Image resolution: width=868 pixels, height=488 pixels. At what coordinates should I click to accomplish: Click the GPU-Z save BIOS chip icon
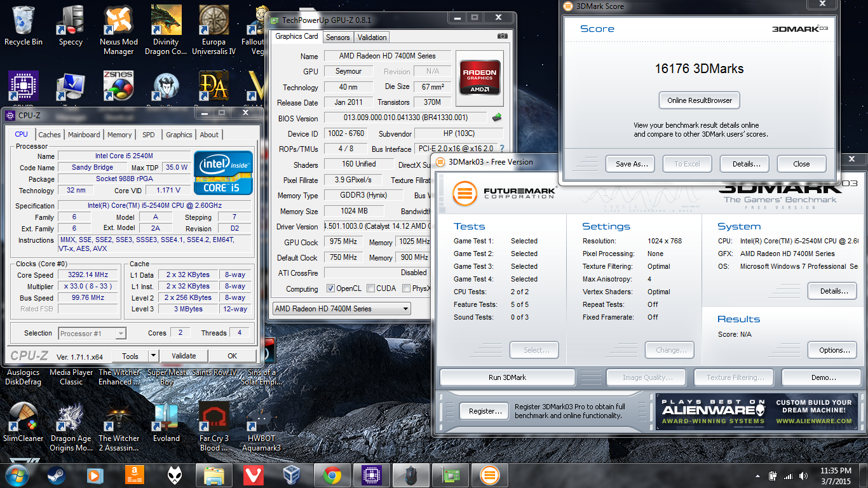(x=498, y=118)
